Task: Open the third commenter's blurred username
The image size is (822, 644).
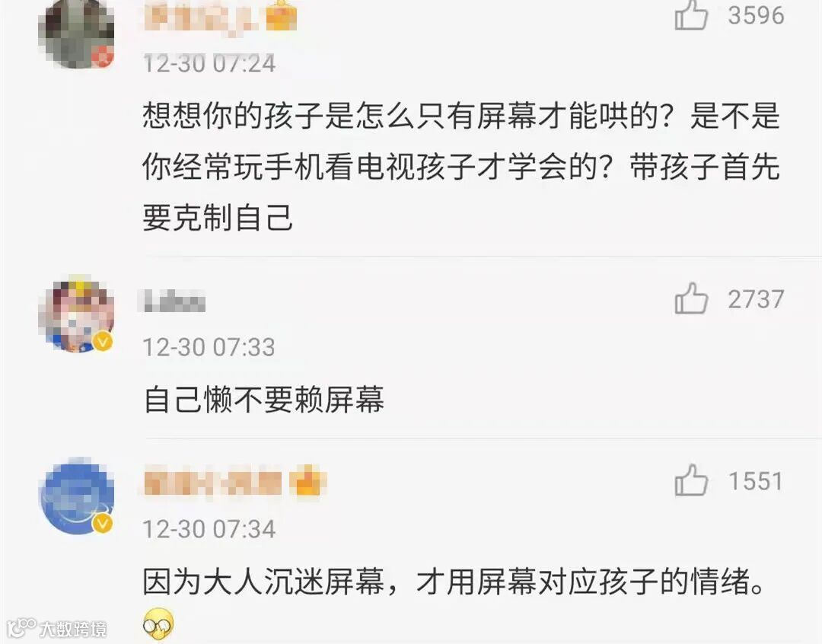Action: pos(212,481)
